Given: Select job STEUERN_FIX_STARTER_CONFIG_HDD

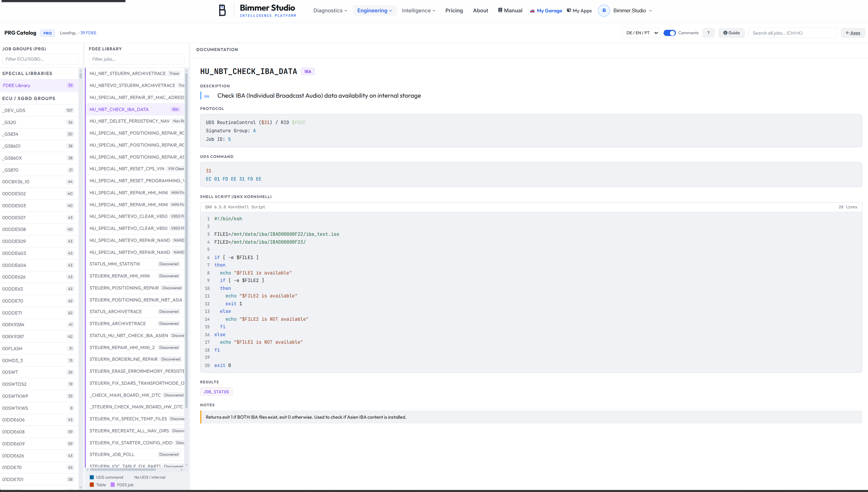Looking at the screenshot, I should click(135, 443).
